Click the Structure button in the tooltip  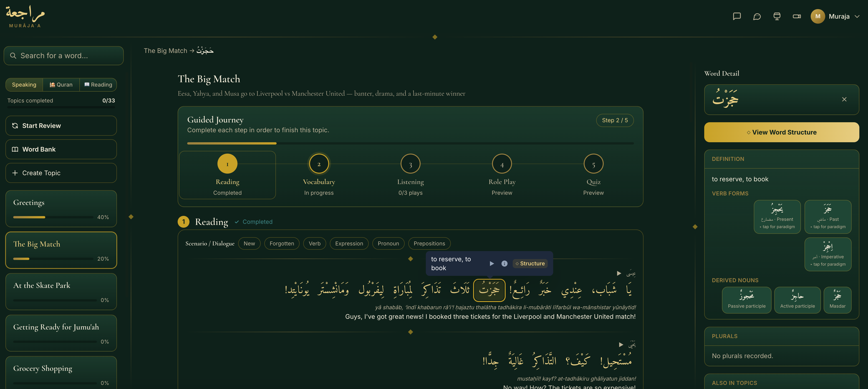pyautogui.click(x=530, y=264)
